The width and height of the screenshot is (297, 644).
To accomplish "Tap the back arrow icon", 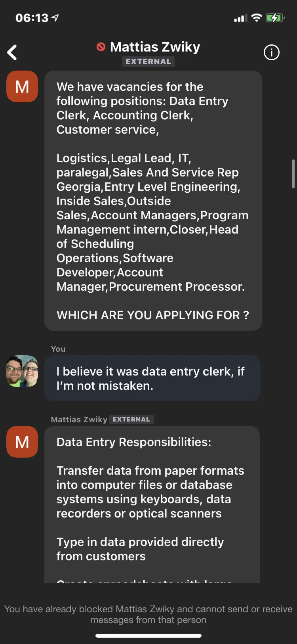I will click(x=12, y=52).
